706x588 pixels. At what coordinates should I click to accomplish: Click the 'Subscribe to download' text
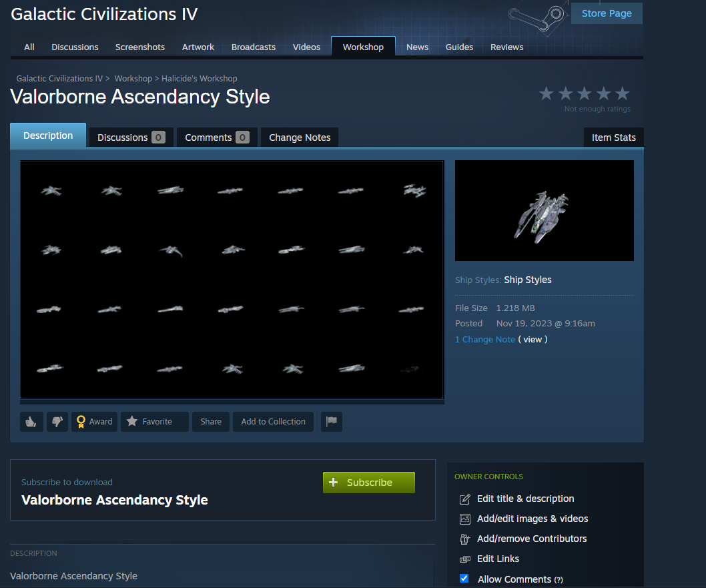pos(67,482)
